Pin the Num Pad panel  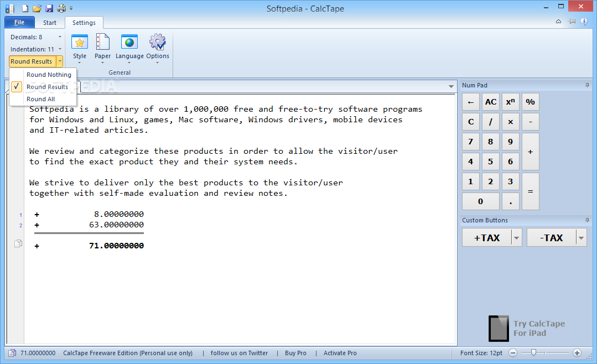click(x=587, y=85)
